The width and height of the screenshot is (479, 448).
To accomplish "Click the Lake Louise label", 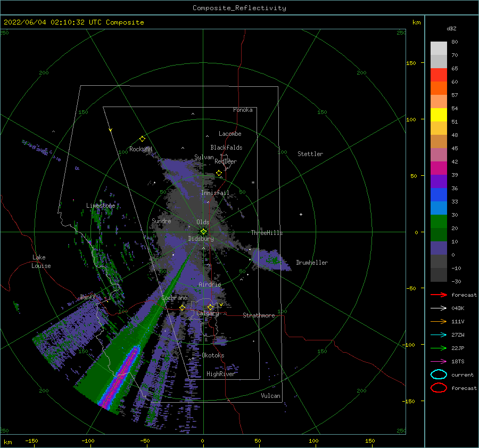I will coord(41,262).
